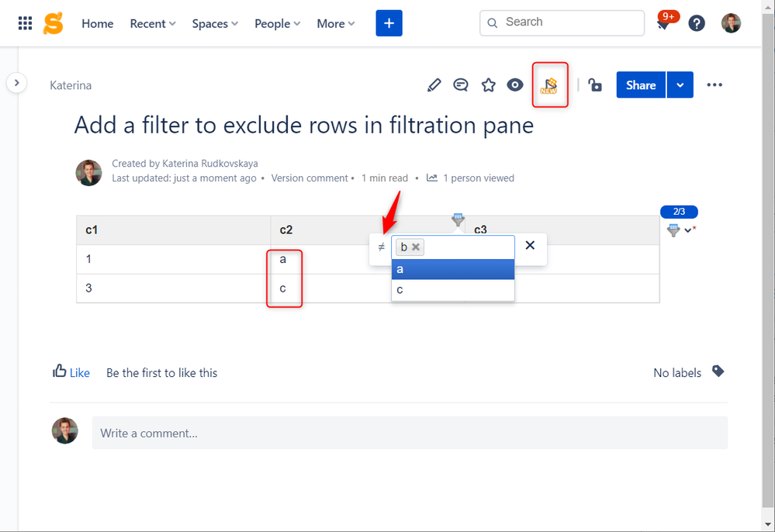Image resolution: width=775 pixels, height=532 pixels.
Task: Click the Share button
Action: click(x=641, y=85)
